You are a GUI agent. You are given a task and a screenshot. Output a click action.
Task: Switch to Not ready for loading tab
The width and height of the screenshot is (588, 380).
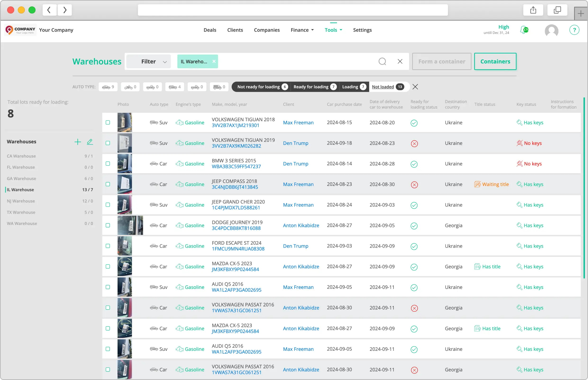pyautogui.click(x=262, y=87)
